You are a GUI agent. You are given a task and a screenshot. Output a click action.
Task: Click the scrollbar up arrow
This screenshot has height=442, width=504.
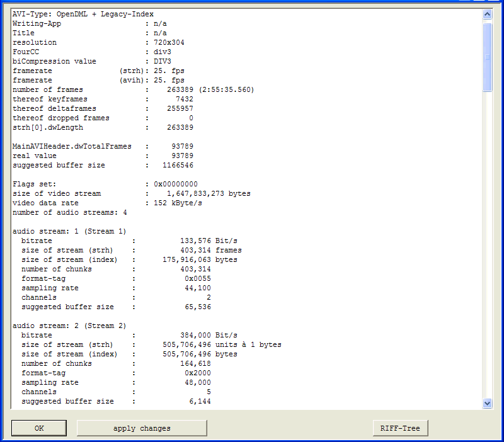click(486, 14)
